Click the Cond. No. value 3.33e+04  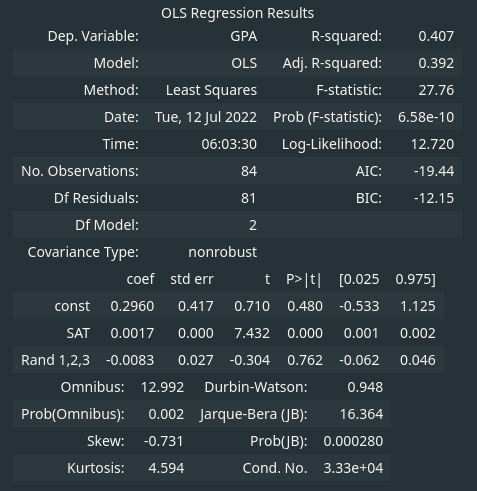[x=353, y=468]
